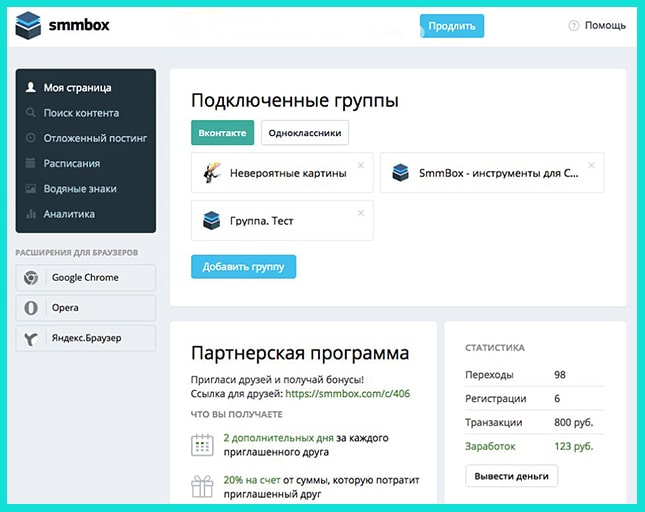Open Аналитика menu item

tap(69, 214)
